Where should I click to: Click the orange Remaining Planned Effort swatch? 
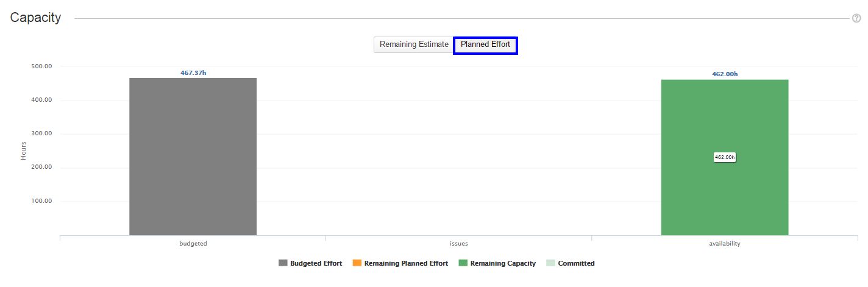357,263
